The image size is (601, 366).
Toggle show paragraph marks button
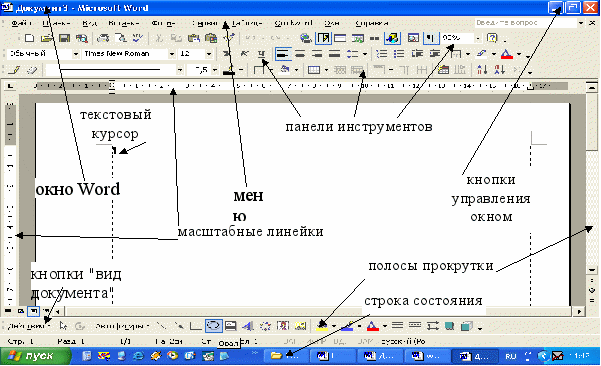tap(430, 38)
